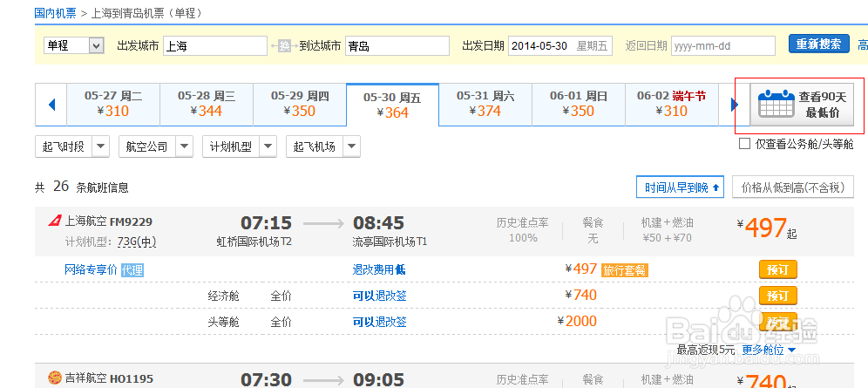
Task: Enable business/first class only checkbox
Action: click(744, 144)
